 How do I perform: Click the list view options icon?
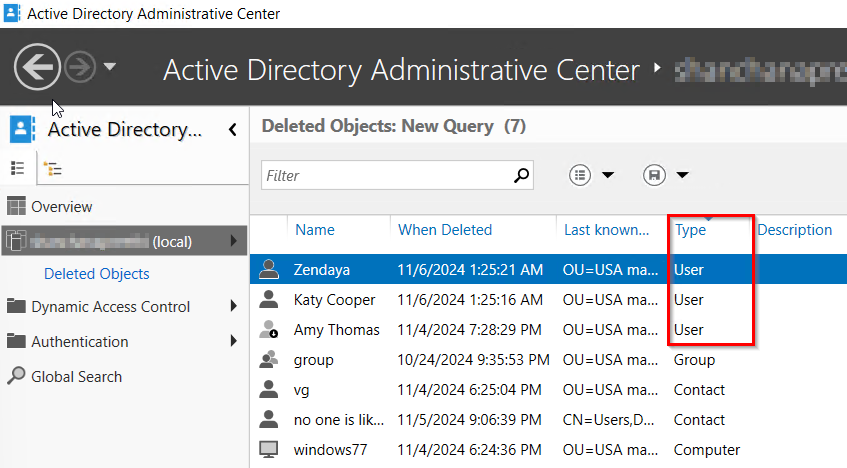[580, 175]
